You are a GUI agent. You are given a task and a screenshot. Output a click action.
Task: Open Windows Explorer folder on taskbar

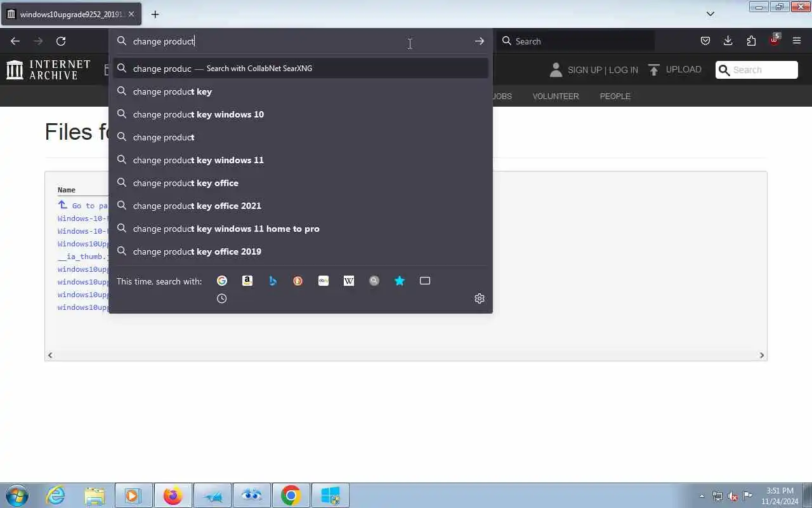95,495
